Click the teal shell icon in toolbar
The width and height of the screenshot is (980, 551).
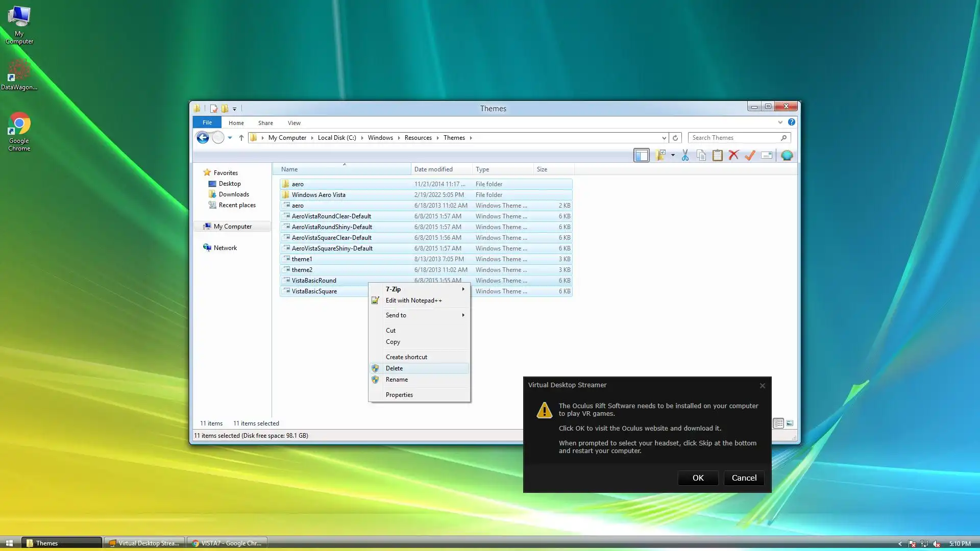point(787,156)
